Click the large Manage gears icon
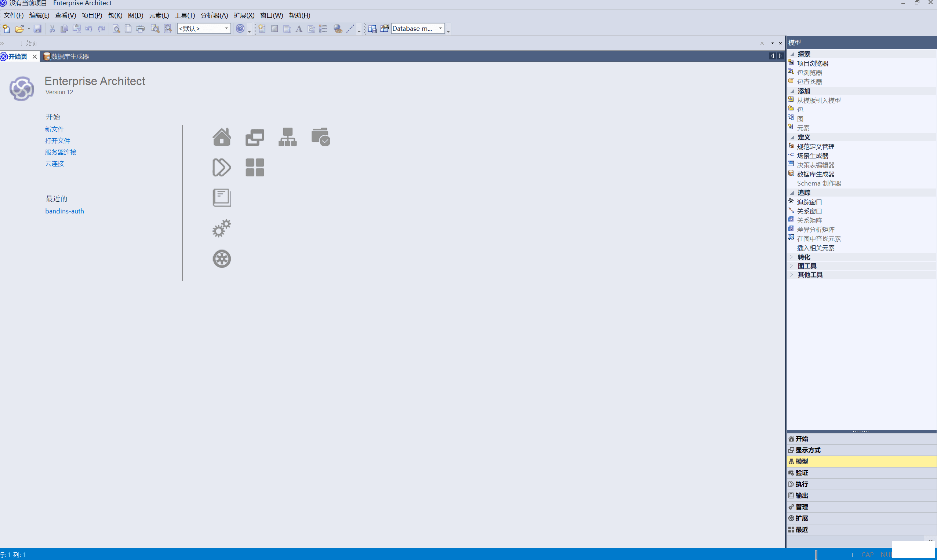937x560 pixels. point(222,228)
